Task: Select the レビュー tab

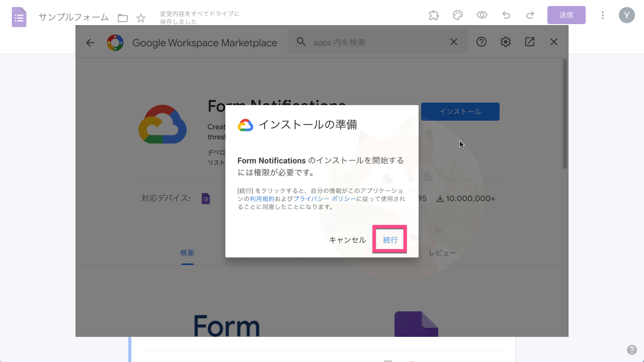Action: point(442,253)
